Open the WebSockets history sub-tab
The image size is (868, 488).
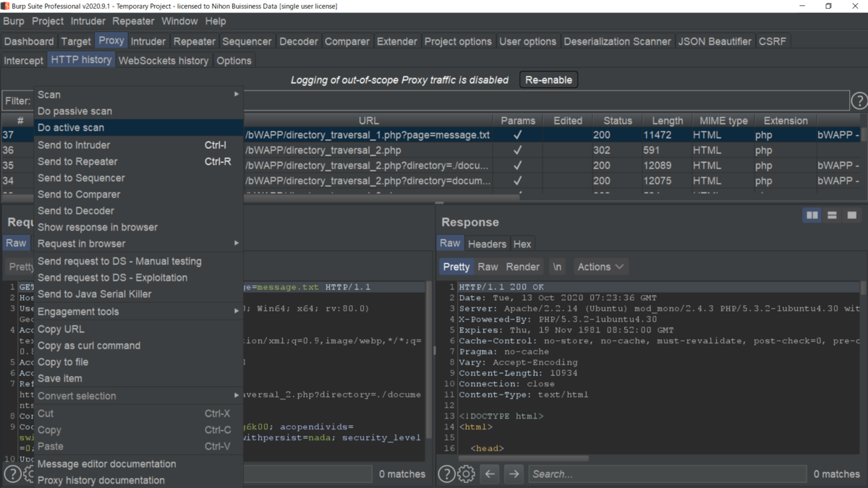(163, 61)
